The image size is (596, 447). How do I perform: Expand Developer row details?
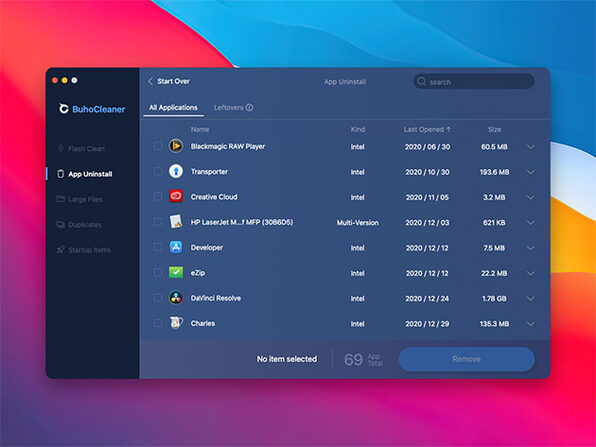(x=531, y=248)
